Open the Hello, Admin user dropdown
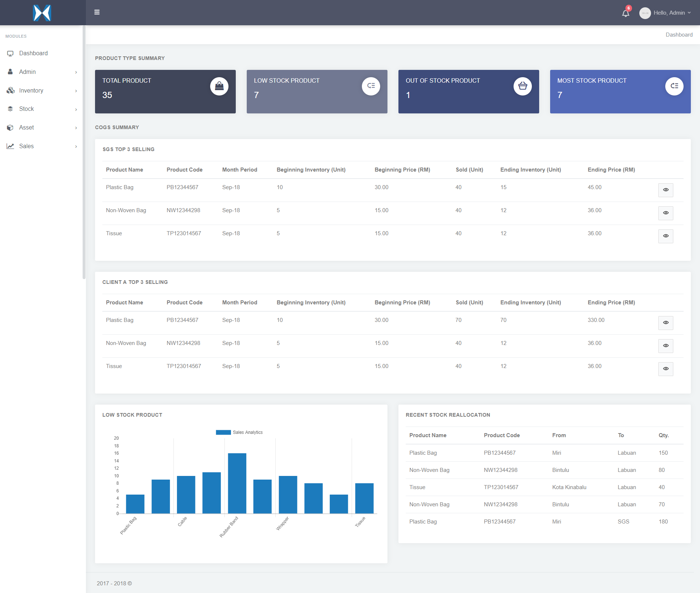700x593 pixels. coord(672,13)
